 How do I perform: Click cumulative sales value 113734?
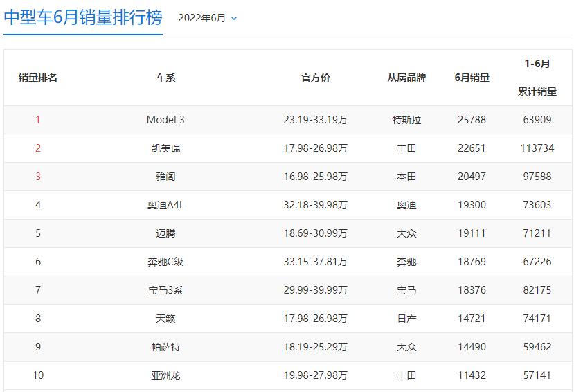tap(537, 148)
